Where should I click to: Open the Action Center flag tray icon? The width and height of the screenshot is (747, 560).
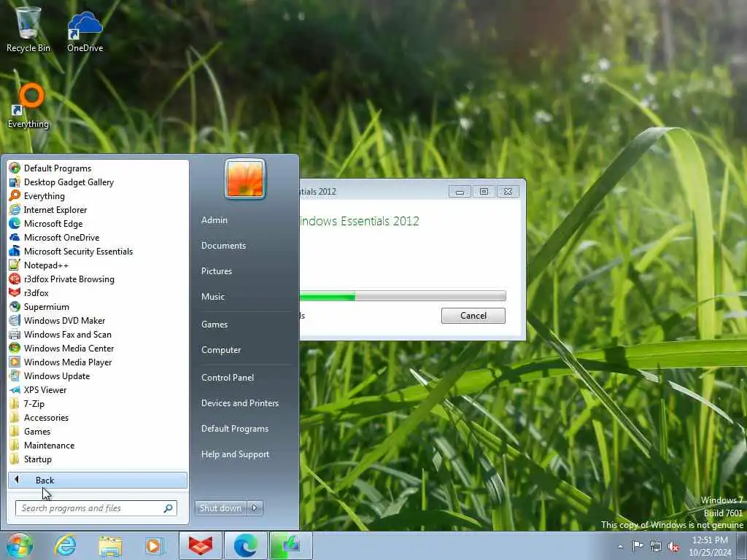point(638,545)
